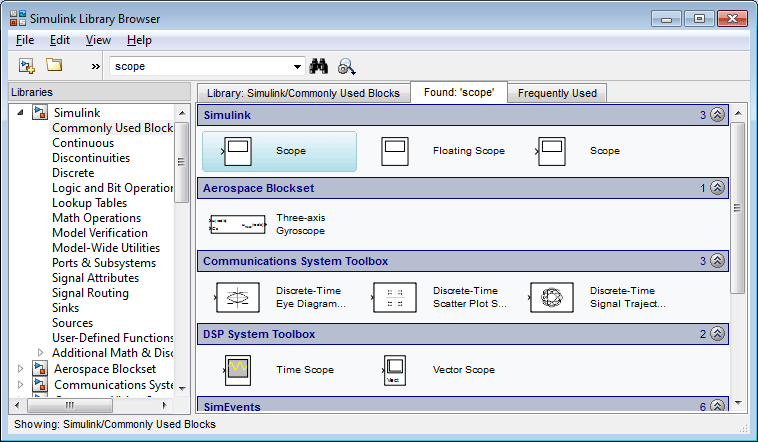
Task: Expand the toolbar overflow chevron
Action: (x=96, y=66)
